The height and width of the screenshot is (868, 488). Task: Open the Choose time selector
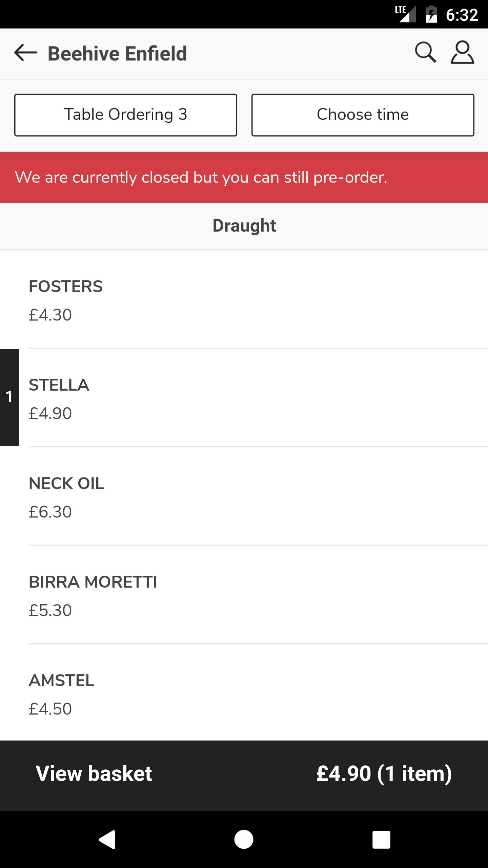[363, 115]
